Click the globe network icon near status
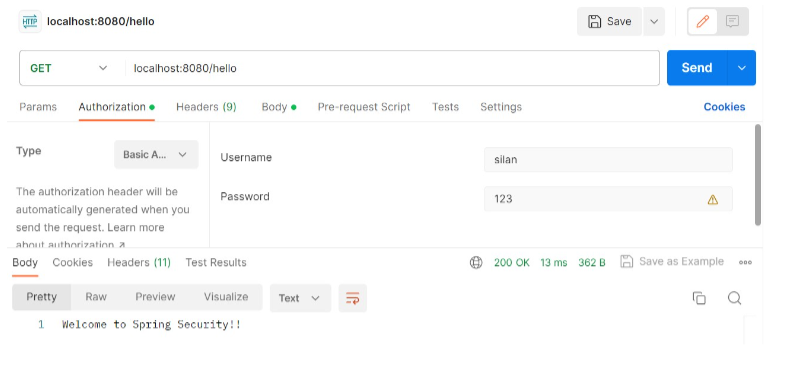This screenshot has width=787, height=388. tap(476, 262)
